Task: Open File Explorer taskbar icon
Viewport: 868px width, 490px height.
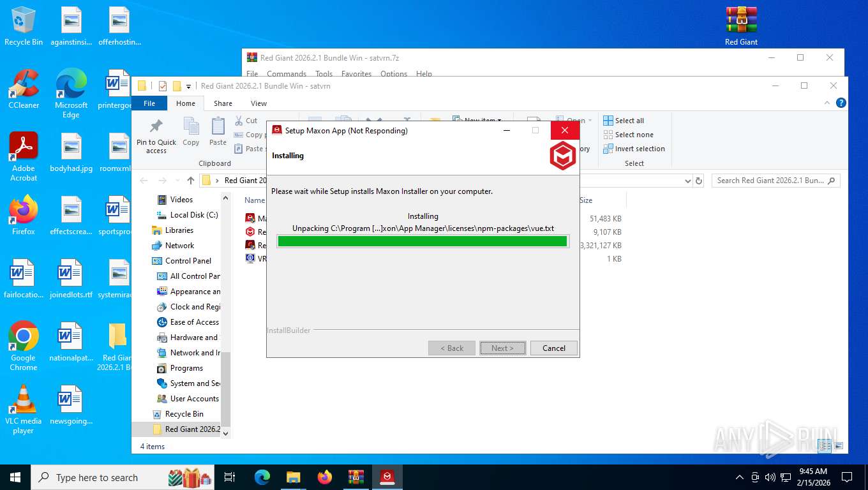Action: coord(293,477)
